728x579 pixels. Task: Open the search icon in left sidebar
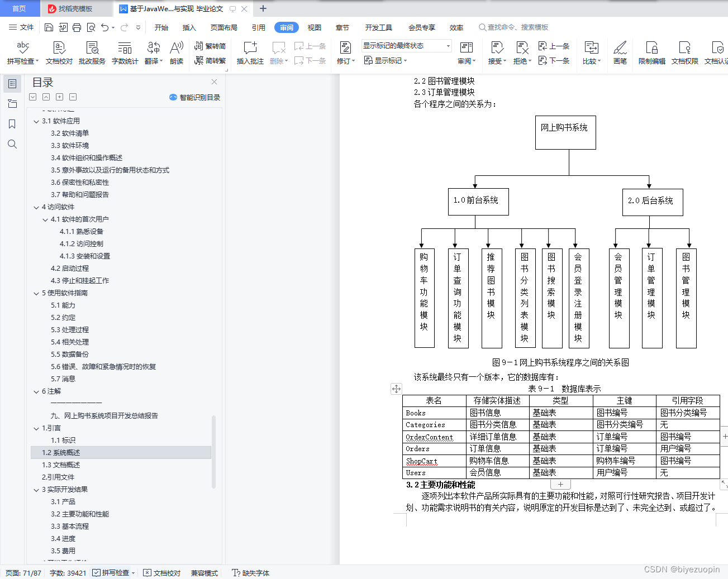[12, 144]
